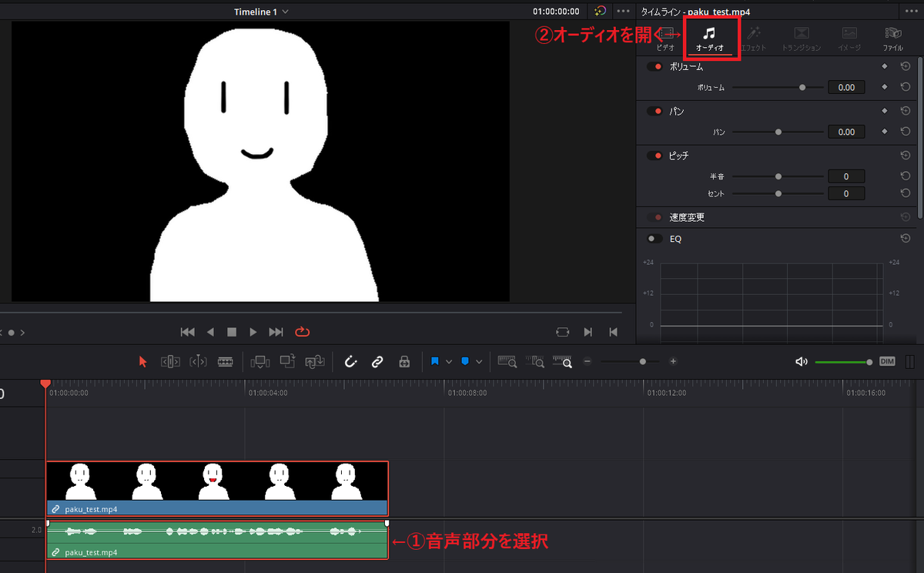Add keyframe on ボリューム parameter row
924x573 pixels.
pyautogui.click(x=884, y=88)
